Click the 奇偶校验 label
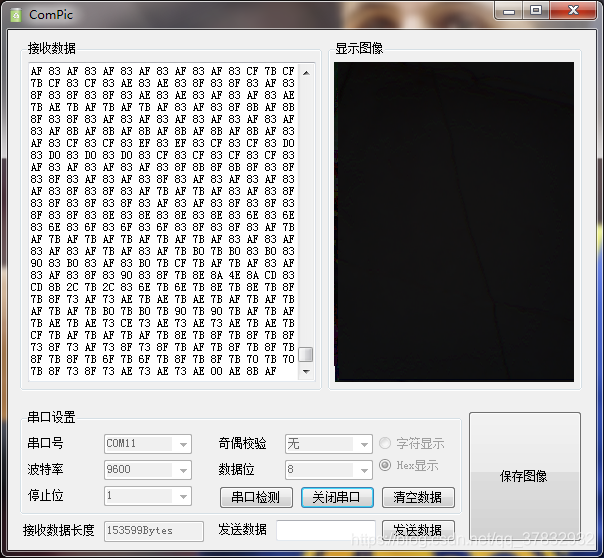This screenshot has width=604, height=558. tap(242, 443)
